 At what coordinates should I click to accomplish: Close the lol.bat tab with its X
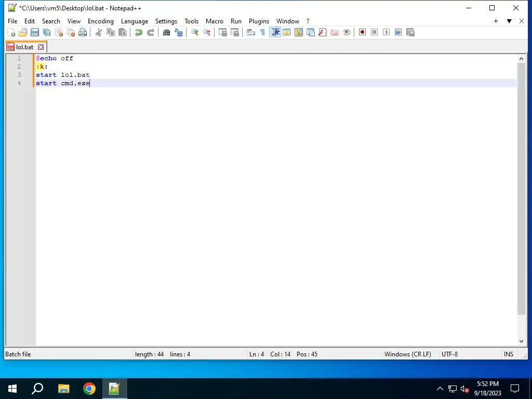coord(41,47)
